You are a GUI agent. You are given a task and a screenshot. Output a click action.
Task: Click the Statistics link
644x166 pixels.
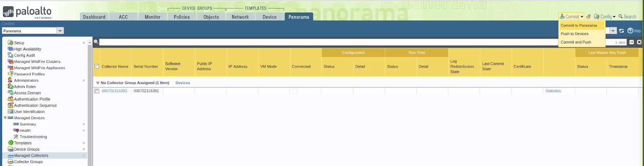(x=553, y=91)
